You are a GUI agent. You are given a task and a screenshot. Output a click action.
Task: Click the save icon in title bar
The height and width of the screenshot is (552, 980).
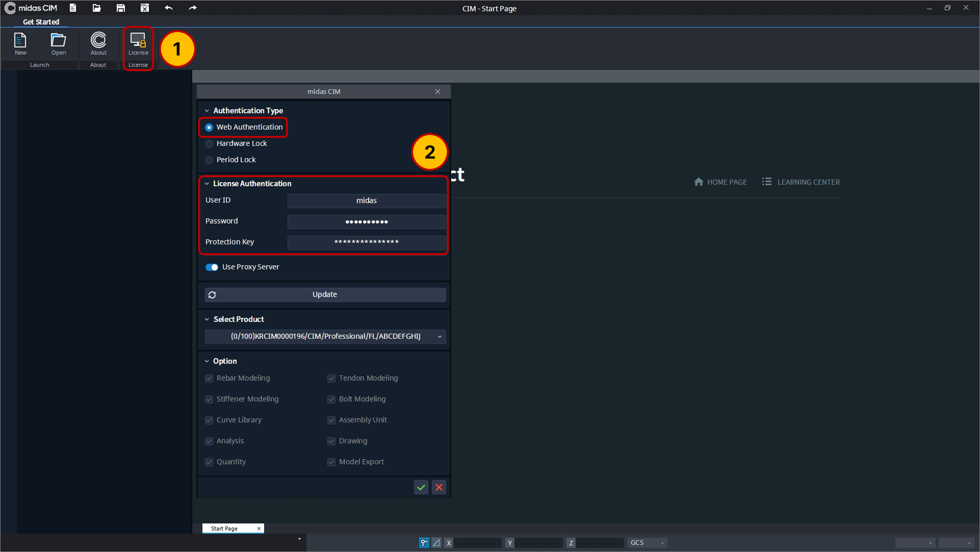[121, 8]
